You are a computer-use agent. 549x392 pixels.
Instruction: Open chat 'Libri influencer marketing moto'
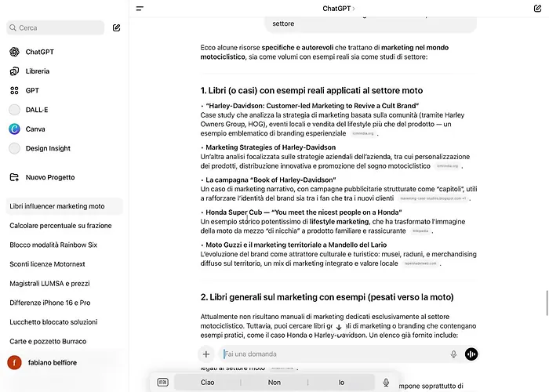point(64,206)
